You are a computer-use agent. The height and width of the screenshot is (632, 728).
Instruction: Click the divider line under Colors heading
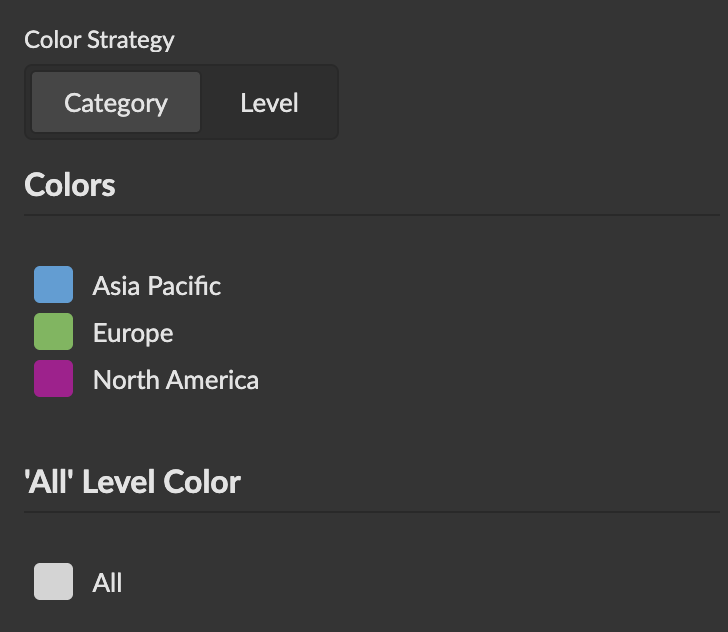click(x=371, y=215)
